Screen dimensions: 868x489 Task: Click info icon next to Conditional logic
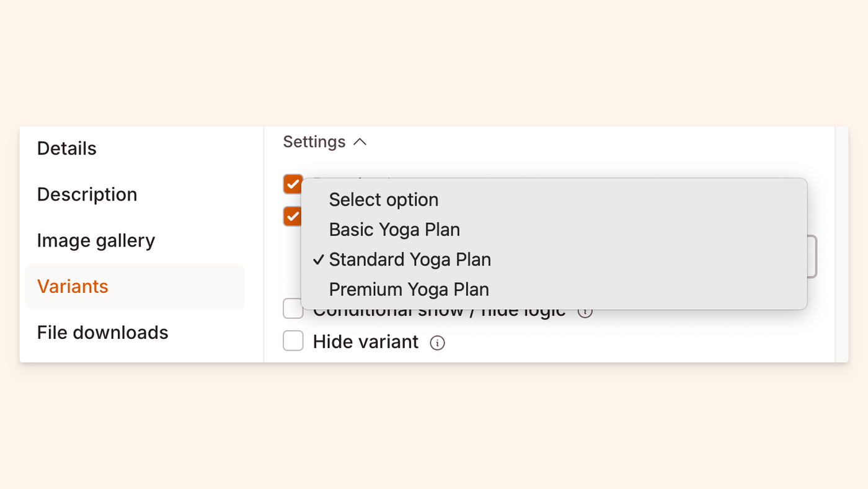585,312
